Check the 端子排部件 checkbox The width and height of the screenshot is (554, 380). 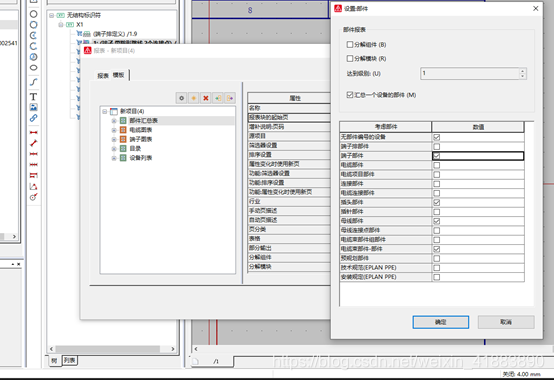(437, 147)
